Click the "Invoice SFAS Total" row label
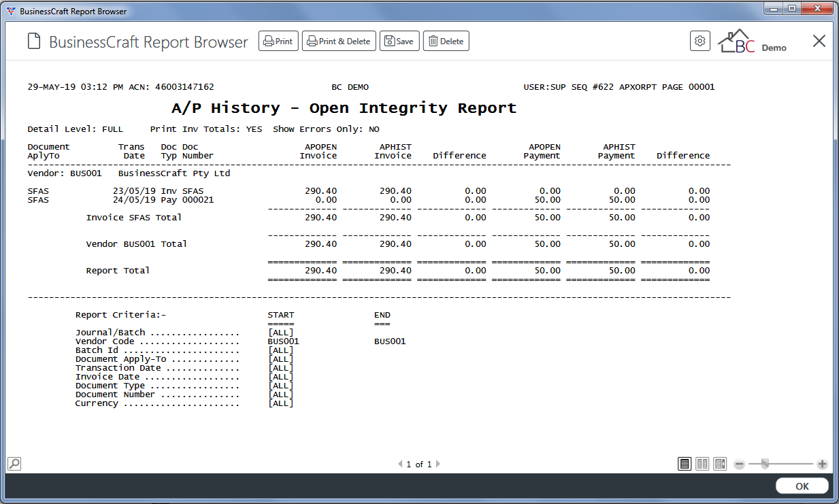 (x=134, y=218)
